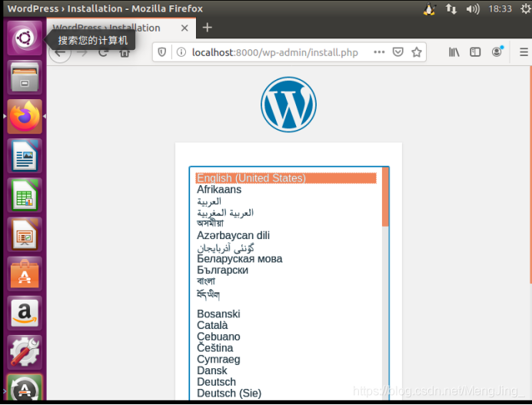Open Firefox hamburger menu

pos(524,52)
